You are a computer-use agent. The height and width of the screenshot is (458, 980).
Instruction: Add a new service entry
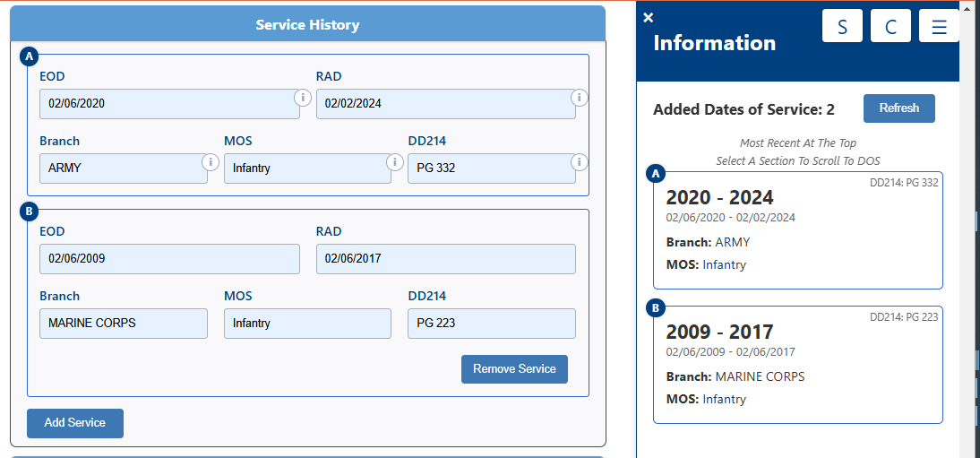pyautogui.click(x=75, y=423)
